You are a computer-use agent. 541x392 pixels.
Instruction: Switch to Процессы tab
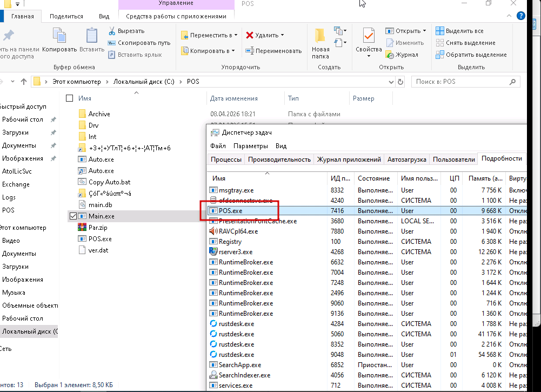coord(226,160)
